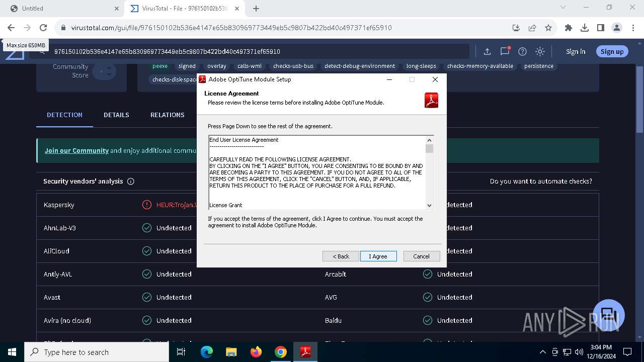Click Do you want to automate checks?

[541, 182]
